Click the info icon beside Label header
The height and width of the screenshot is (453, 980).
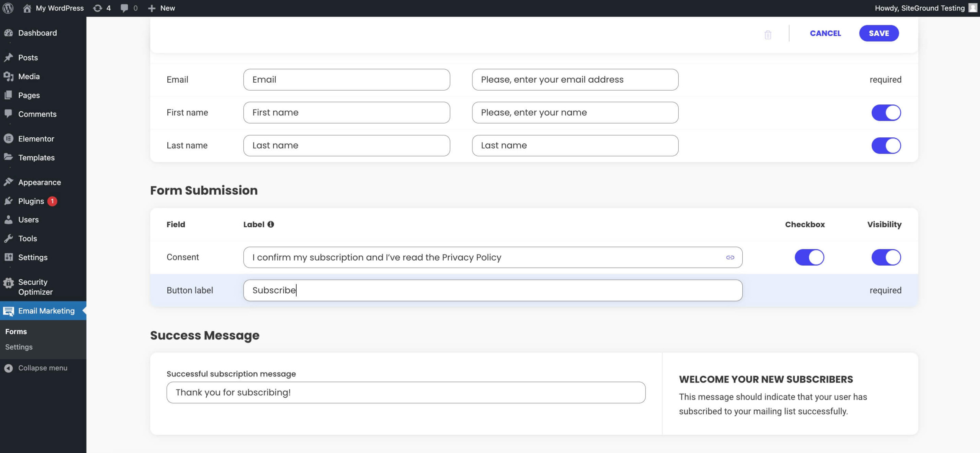click(x=271, y=224)
